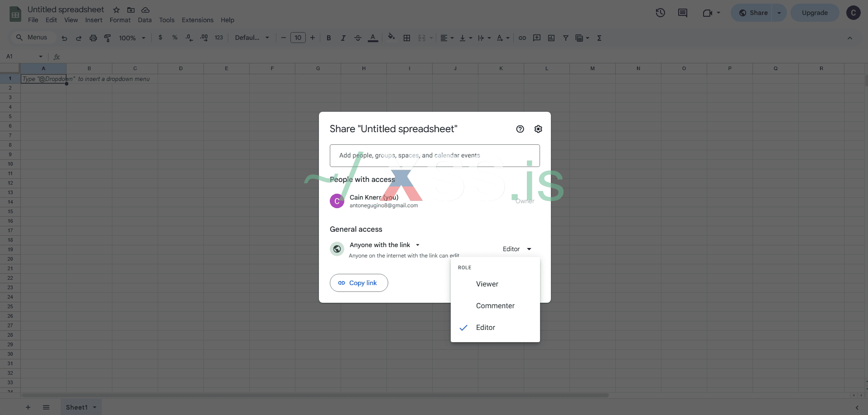The image size is (868, 415).
Task: Open the account avatar in header
Action: point(854,13)
